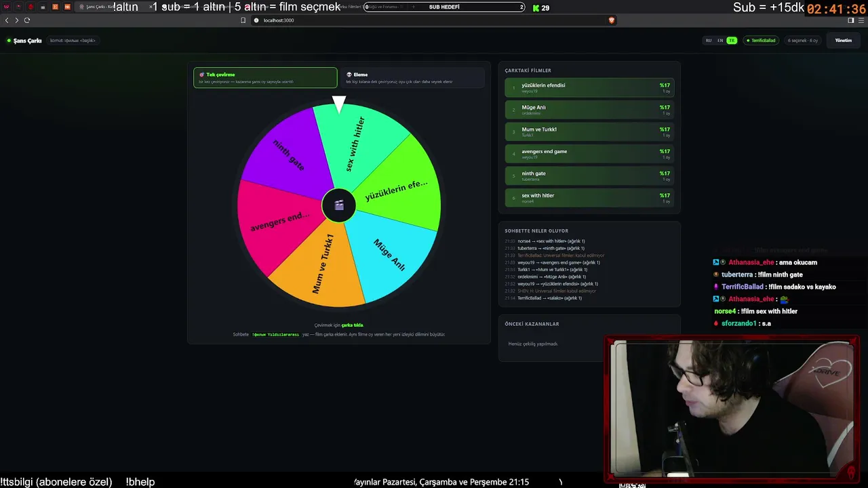Click the clapperboard icon at the wheel center
This screenshot has width=868, height=488.
339,205
